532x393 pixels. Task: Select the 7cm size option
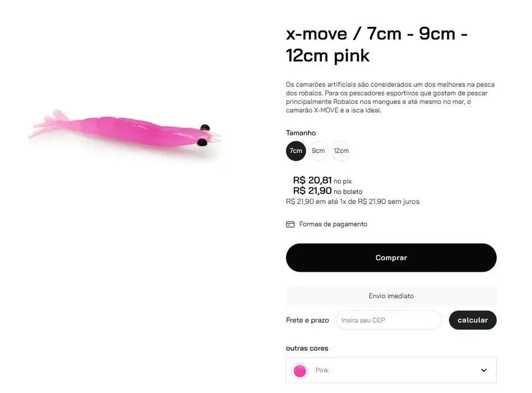pos(296,151)
